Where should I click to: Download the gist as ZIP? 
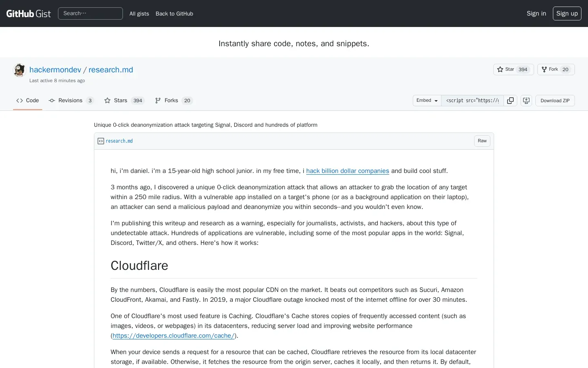coord(555,101)
